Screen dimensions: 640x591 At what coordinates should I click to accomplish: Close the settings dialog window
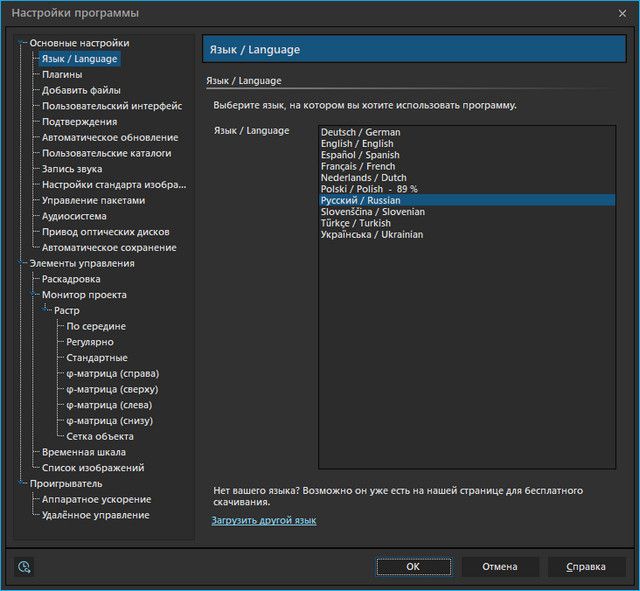click(622, 13)
